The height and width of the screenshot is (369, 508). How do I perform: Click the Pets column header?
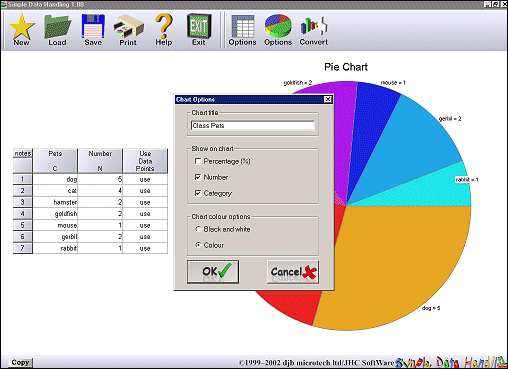[x=55, y=161]
